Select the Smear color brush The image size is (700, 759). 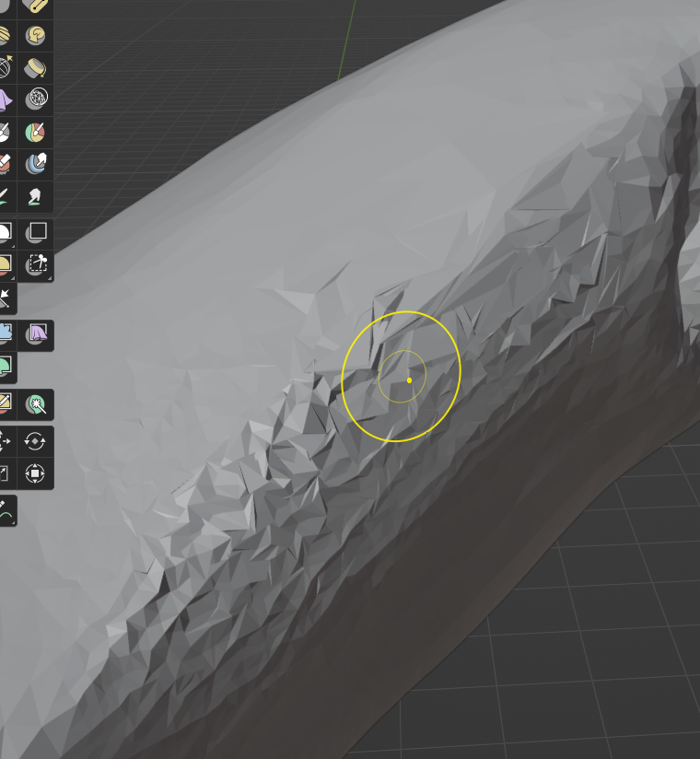point(35,196)
